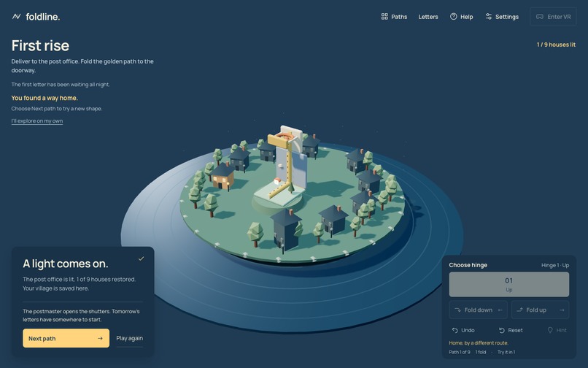588x368 pixels.
Task: Click the VR headset icon
Action: [x=540, y=17]
